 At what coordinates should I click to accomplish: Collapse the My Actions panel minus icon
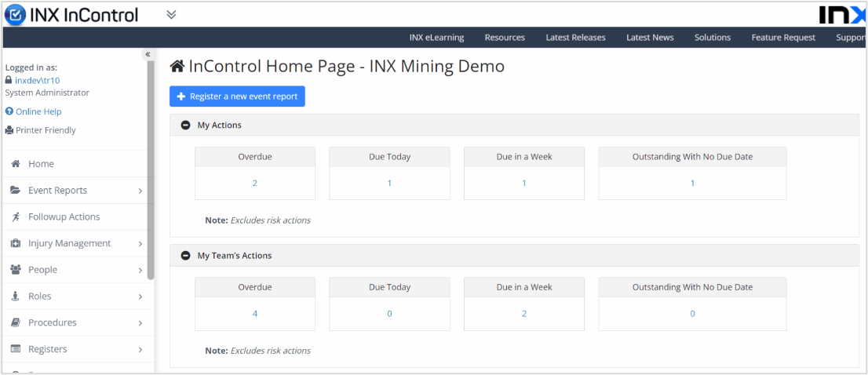186,125
